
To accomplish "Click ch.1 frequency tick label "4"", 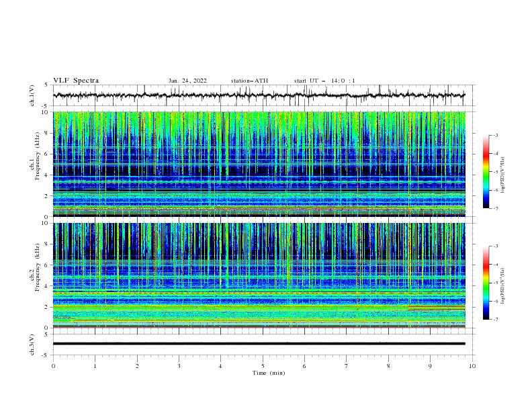I will [x=46, y=175].
